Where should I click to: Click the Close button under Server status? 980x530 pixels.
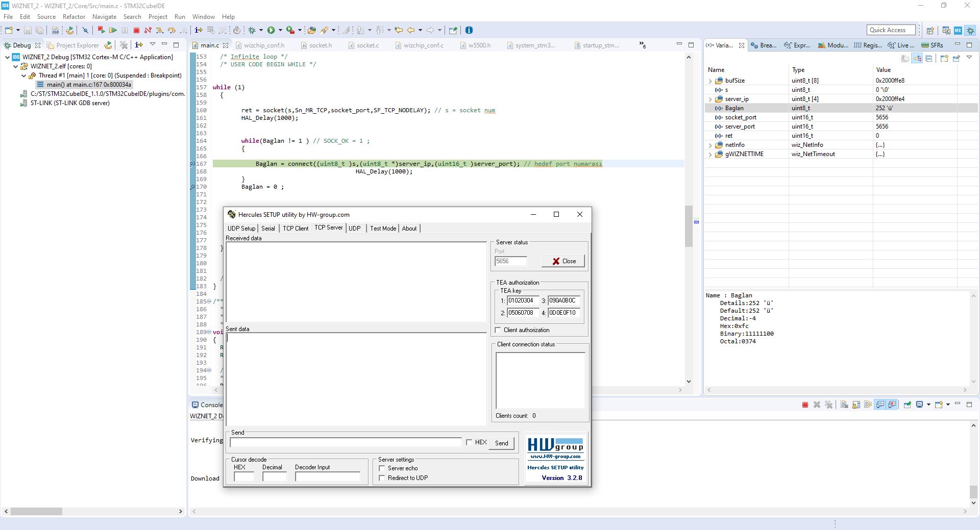pyautogui.click(x=563, y=261)
